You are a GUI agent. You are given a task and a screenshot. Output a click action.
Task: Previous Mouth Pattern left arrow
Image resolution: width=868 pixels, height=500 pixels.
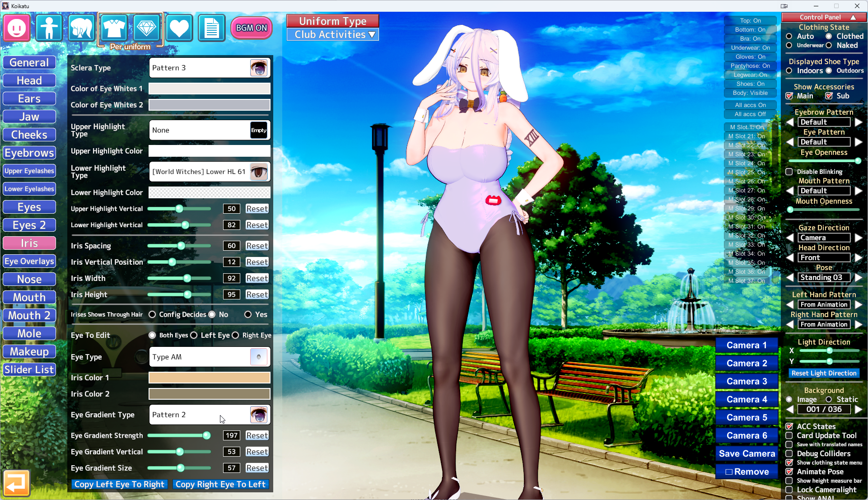(790, 191)
